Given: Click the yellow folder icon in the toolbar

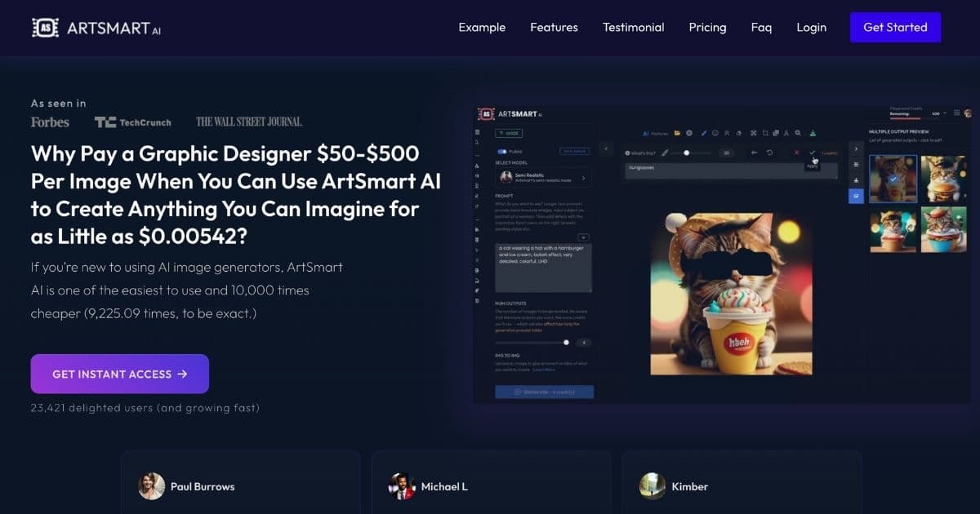Looking at the screenshot, I should click(677, 133).
